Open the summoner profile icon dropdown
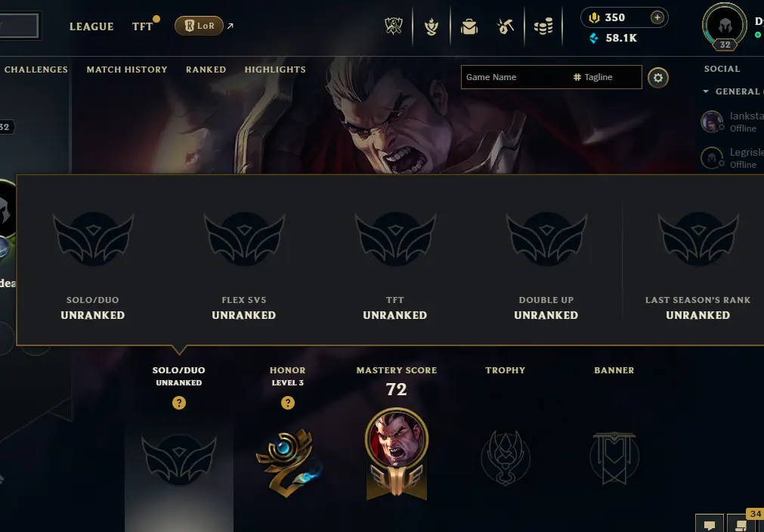Viewport: 764px width, 532px height. point(725,26)
